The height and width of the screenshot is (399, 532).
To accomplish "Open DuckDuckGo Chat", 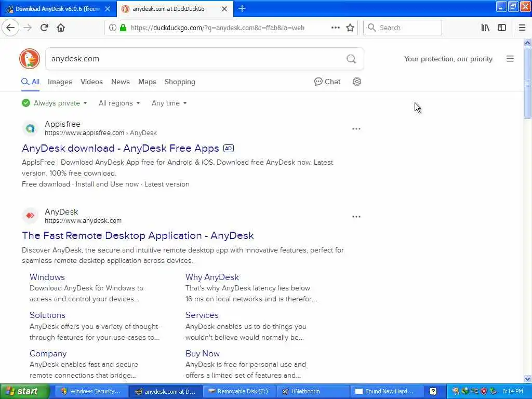I will [x=327, y=82].
